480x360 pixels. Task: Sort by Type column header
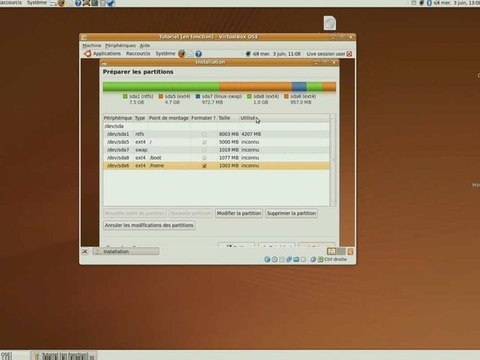pos(140,118)
